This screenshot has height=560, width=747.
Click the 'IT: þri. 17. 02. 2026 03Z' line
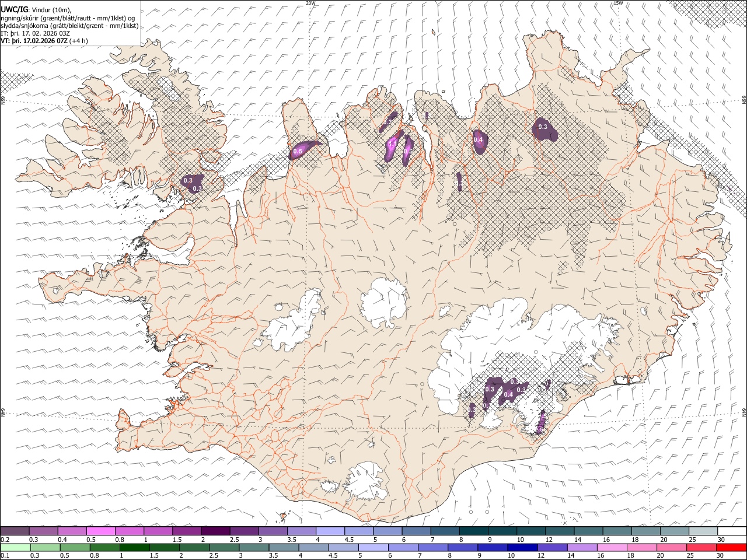tap(36, 33)
